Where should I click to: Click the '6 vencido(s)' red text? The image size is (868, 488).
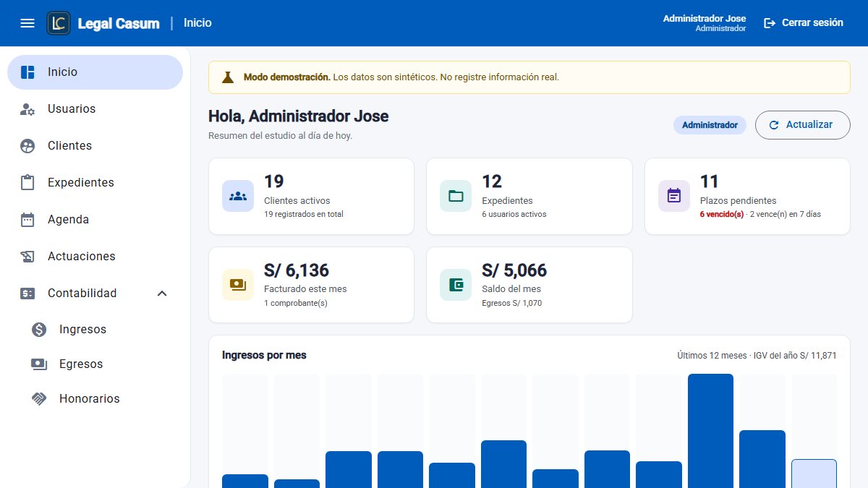click(722, 214)
